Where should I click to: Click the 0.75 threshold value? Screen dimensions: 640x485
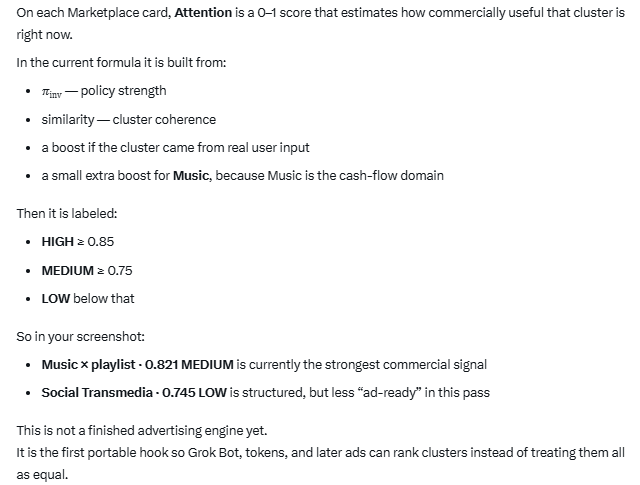tap(120, 271)
